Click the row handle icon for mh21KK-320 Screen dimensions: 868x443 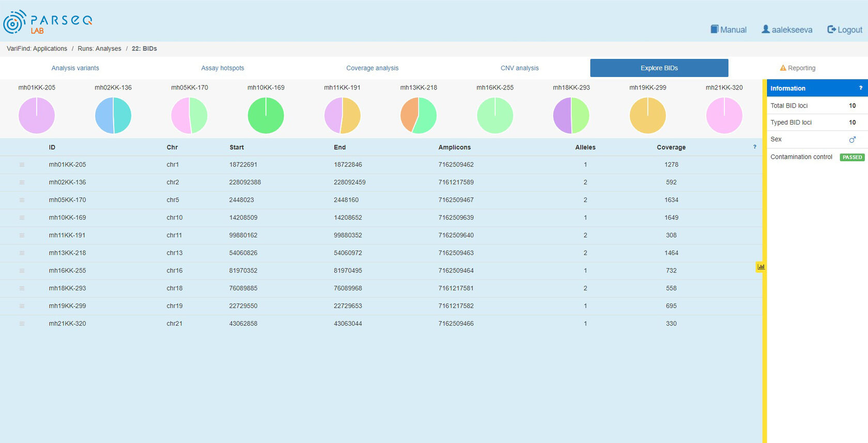[x=22, y=324]
